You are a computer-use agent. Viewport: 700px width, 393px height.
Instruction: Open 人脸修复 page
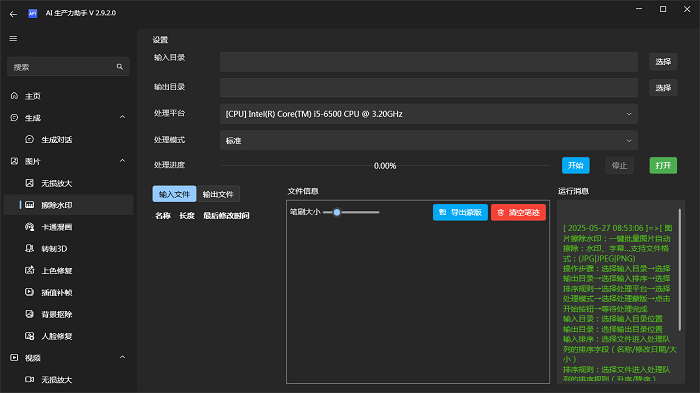click(x=68, y=336)
